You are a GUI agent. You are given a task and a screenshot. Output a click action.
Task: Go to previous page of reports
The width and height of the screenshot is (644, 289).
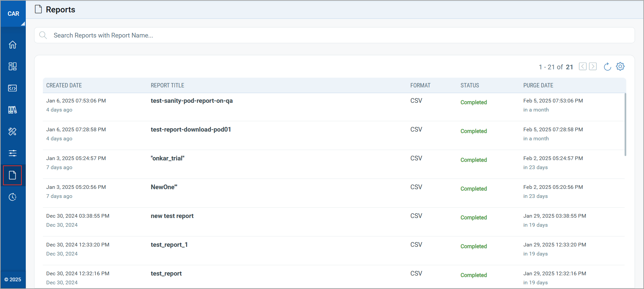click(583, 66)
